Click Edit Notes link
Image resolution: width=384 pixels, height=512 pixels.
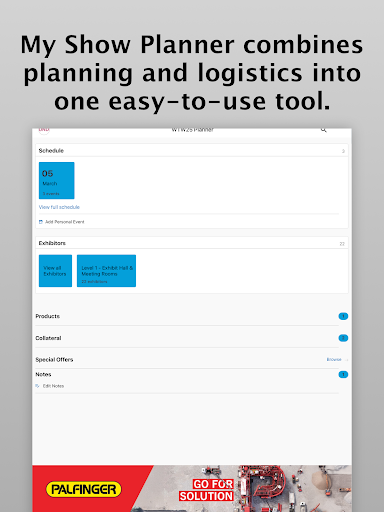tap(53, 386)
